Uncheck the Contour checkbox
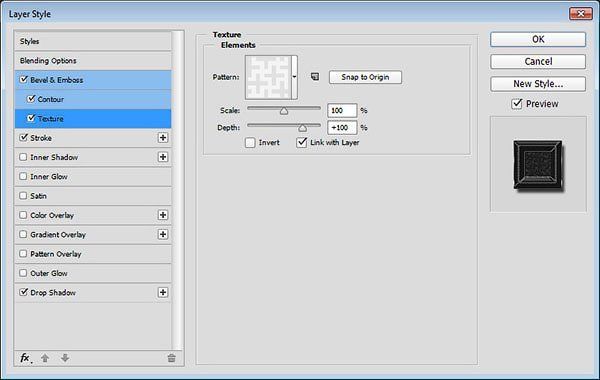This screenshot has height=380, width=600. click(31, 99)
